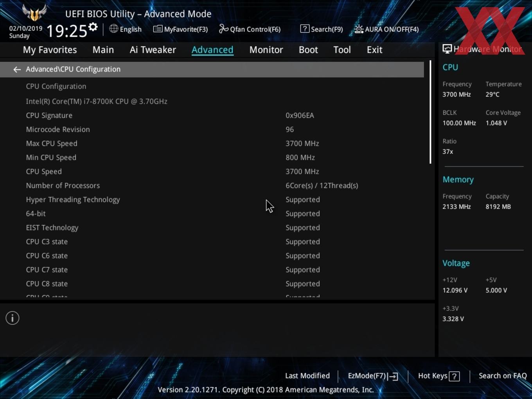This screenshot has width=532, height=399.
Task: Select the Microcode Revision row
Action: [212, 129]
